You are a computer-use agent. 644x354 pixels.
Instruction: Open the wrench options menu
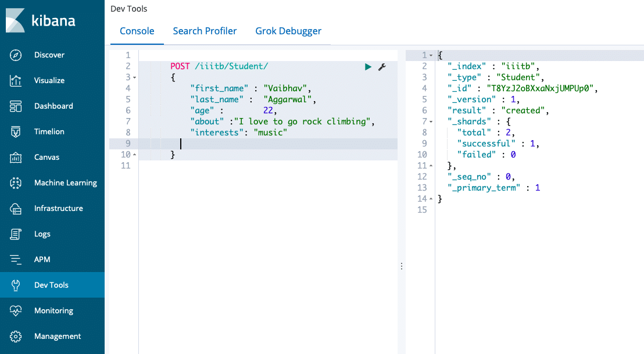coord(382,67)
